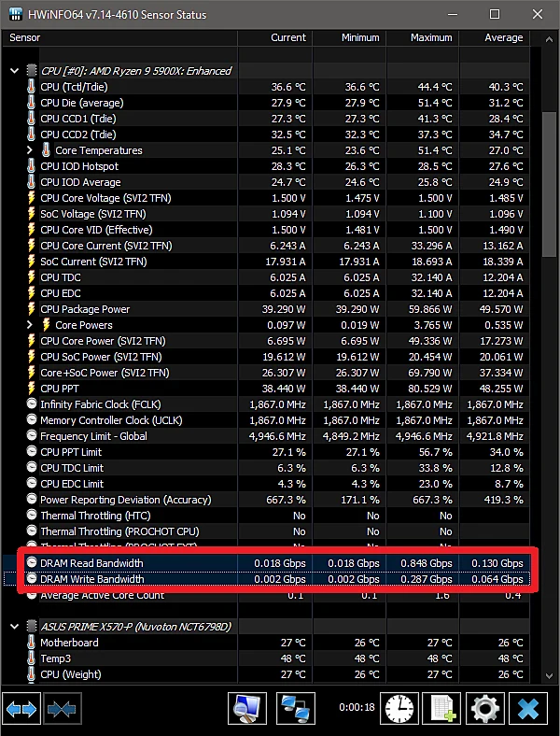Click the thermometer icon beside Temp3
This screenshot has height=736, width=560.
click(x=31, y=658)
